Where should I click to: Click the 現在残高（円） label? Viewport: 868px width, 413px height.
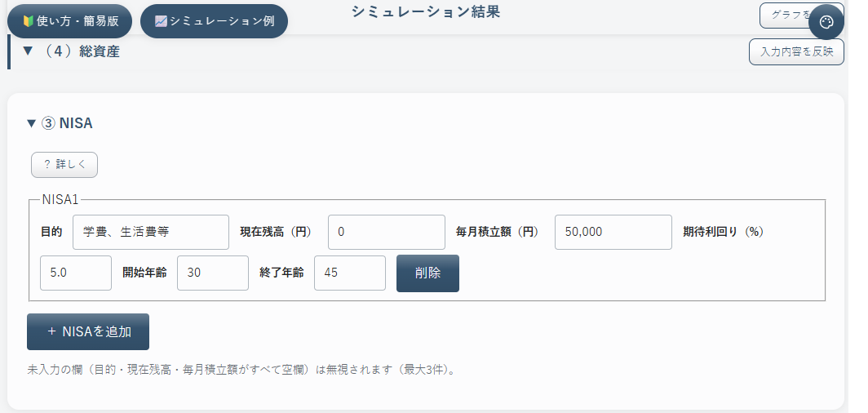point(276,232)
